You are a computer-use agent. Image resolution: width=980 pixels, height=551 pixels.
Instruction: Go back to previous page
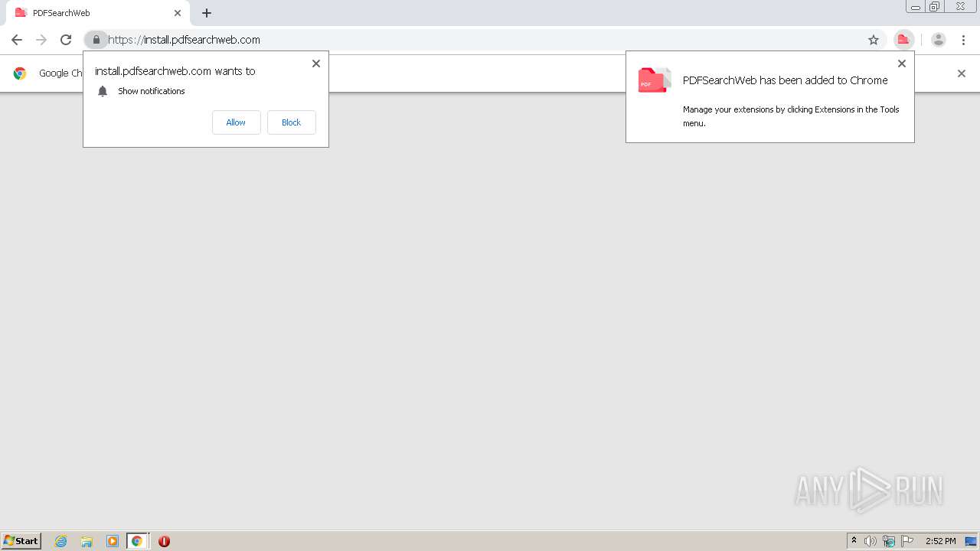point(17,40)
